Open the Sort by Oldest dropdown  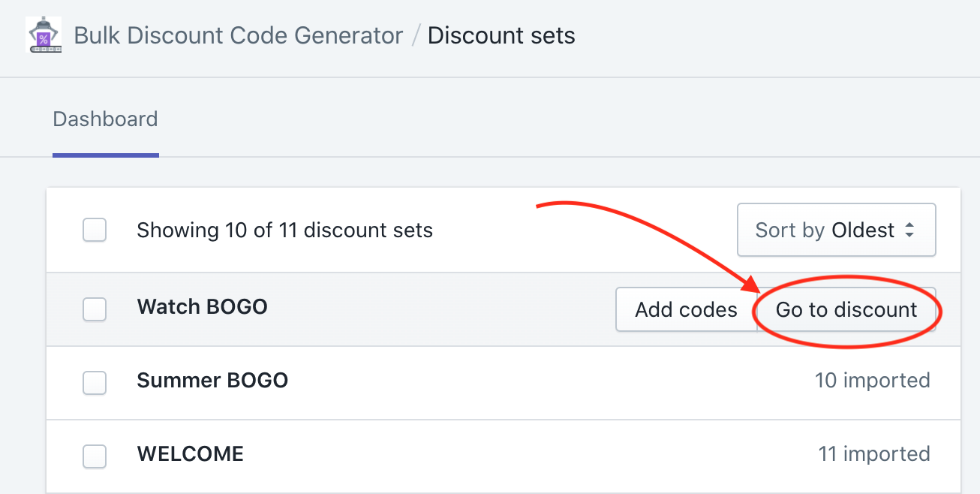(x=836, y=230)
